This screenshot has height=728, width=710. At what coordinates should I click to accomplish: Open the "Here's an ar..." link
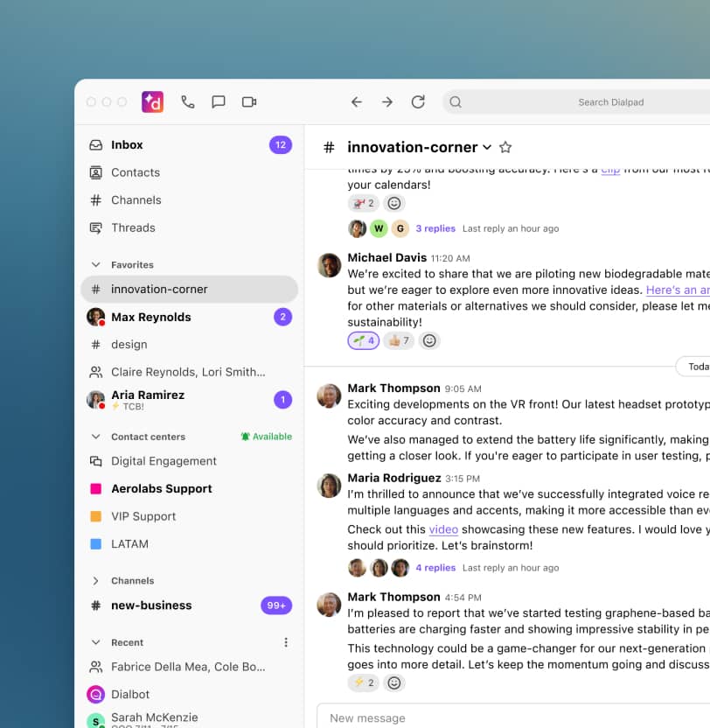point(678,290)
